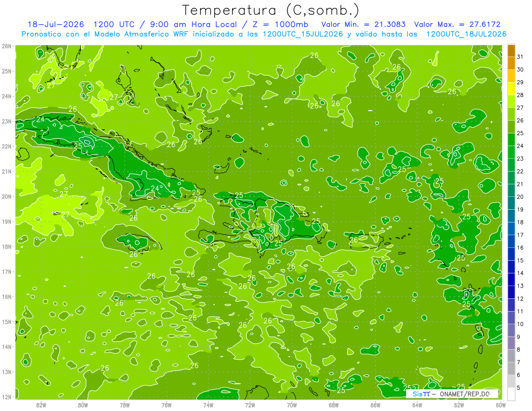Click the 60W longitude axis label

[501, 405]
